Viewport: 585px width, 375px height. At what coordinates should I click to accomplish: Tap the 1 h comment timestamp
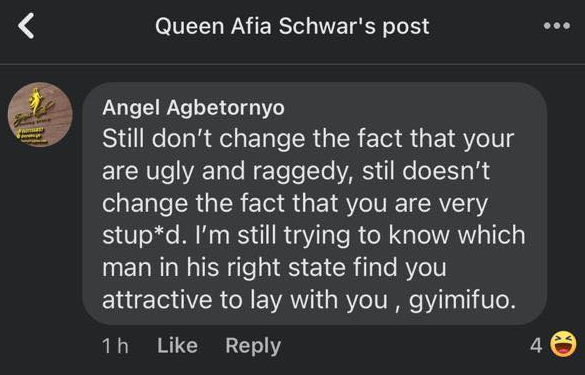coord(115,346)
